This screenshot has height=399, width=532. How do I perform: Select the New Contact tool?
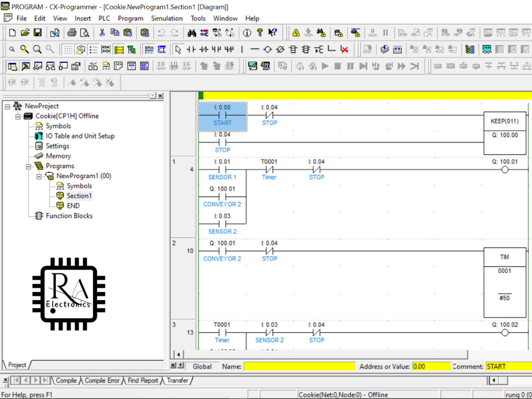[x=190, y=51]
